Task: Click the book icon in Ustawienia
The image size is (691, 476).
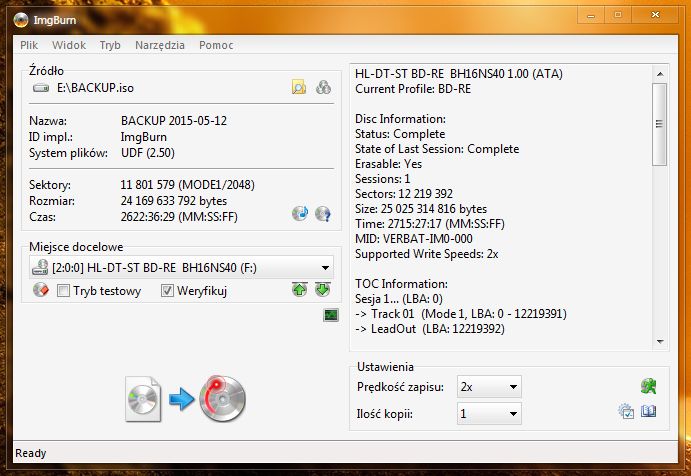Action: tap(649, 412)
